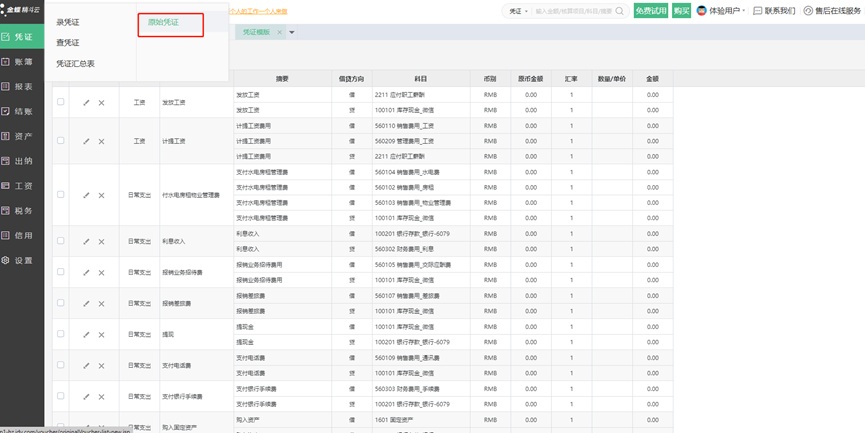This screenshot has width=865, height=433.
Task: Open the 售后在线服务 link
Action: 832,10
